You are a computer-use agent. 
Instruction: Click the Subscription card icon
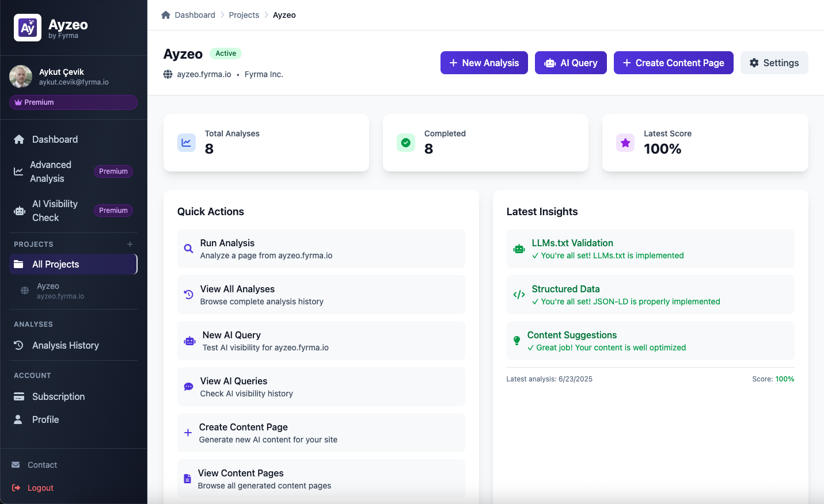point(19,396)
